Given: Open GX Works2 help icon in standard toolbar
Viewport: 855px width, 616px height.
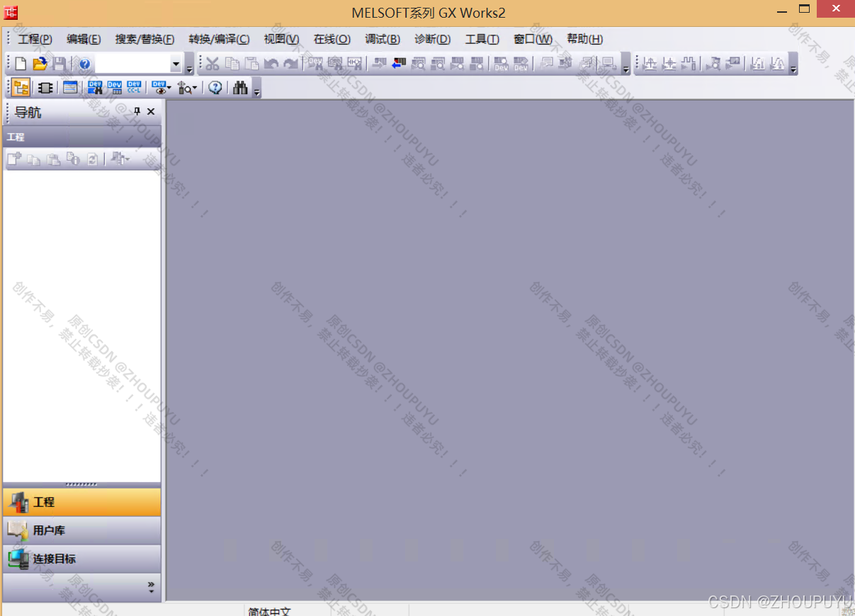Looking at the screenshot, I should pyautogui.click(x=84, y=64).
